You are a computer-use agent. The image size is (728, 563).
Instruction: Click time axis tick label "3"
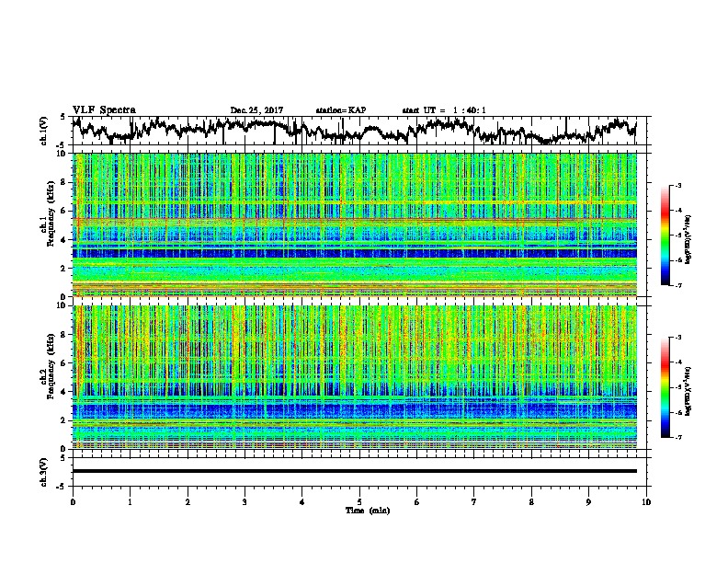coord(245,502)
